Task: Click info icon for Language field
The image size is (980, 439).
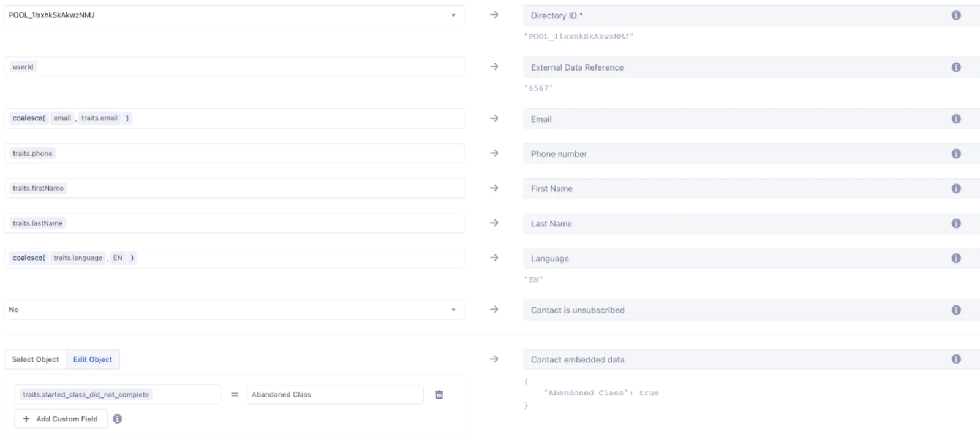Action: click(956, 258)
